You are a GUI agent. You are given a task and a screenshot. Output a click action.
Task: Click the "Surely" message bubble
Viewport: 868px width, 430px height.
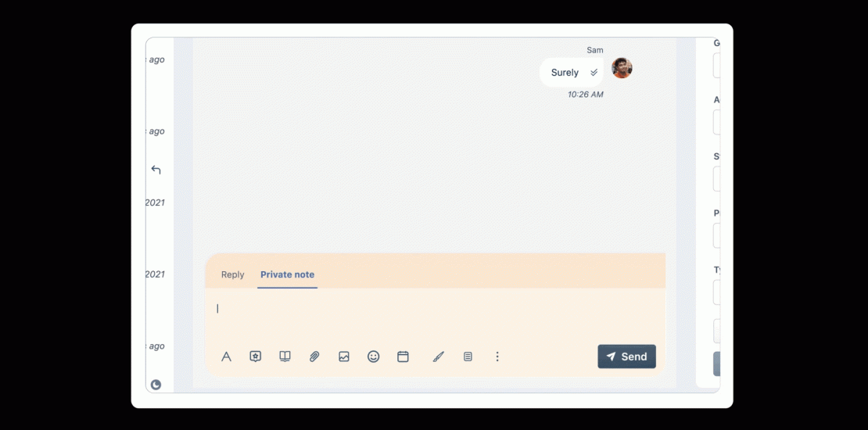572,73
